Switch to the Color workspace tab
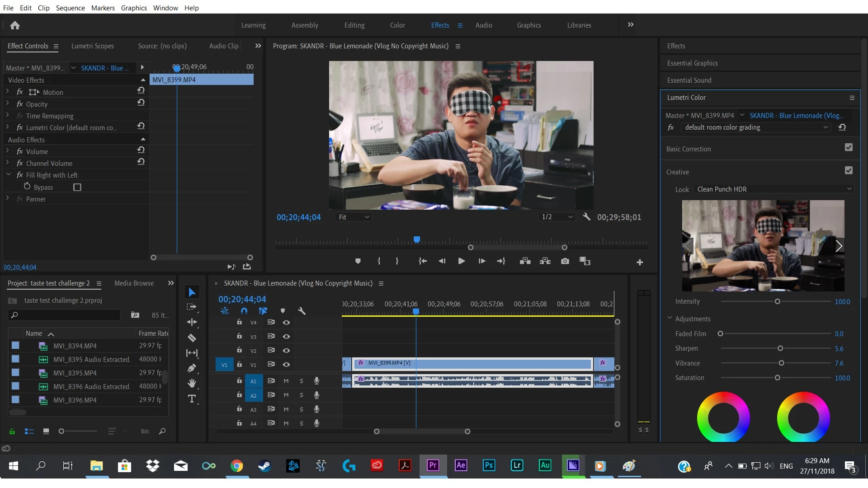This screenshot has width=868, height=488. 397,25
